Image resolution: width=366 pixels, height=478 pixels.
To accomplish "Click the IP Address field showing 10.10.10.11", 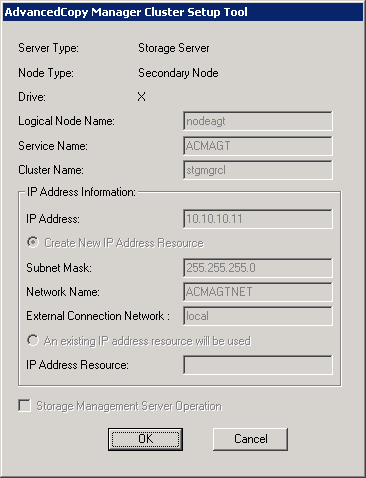I will tap(258, 219).
